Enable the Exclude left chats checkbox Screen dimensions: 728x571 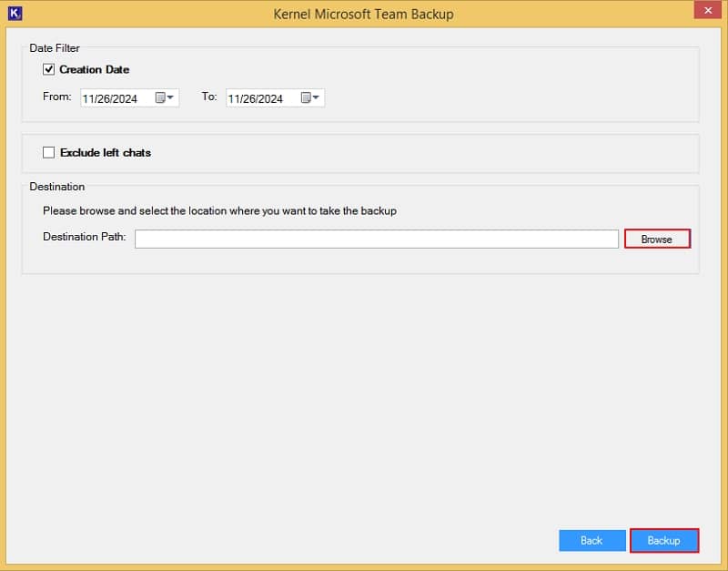click(49, 153)
